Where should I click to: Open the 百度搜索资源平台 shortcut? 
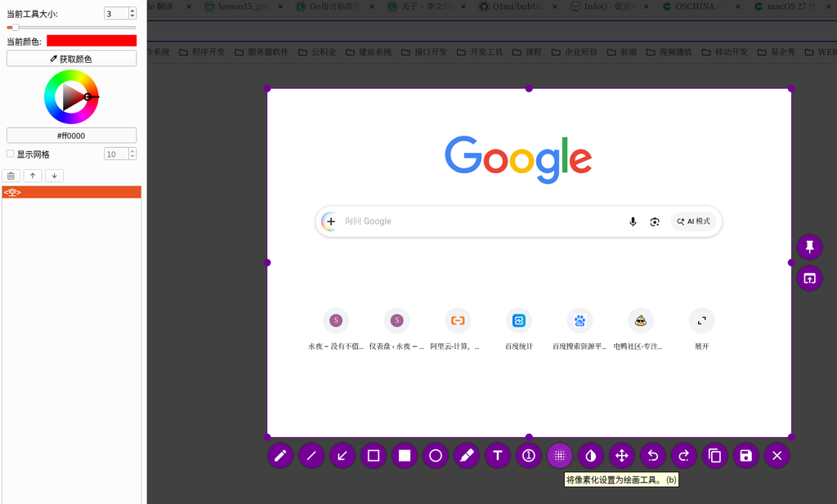click(580, 330)
